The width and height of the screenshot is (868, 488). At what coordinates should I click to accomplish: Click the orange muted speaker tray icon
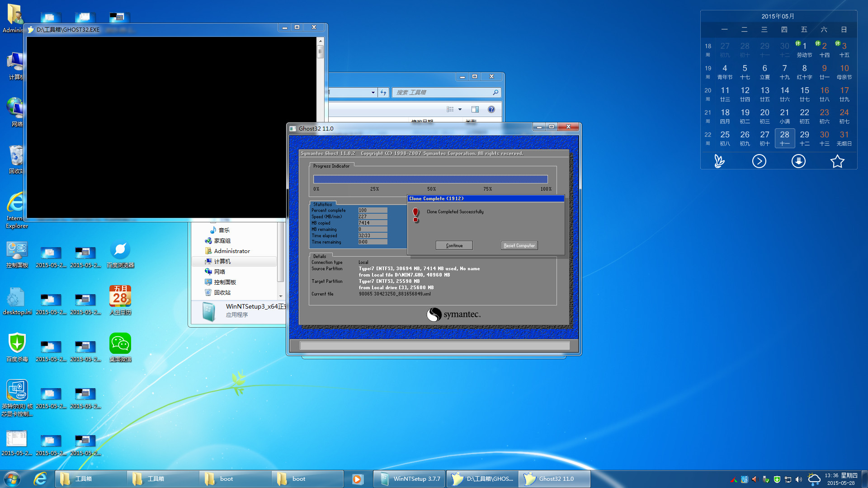tap(755, 479)
